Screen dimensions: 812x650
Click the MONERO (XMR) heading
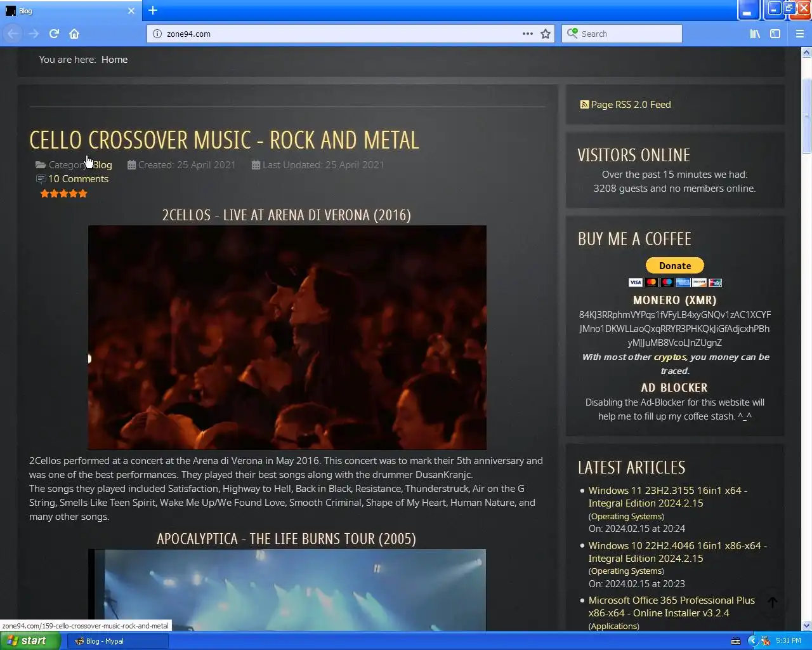tap(674, 300)
